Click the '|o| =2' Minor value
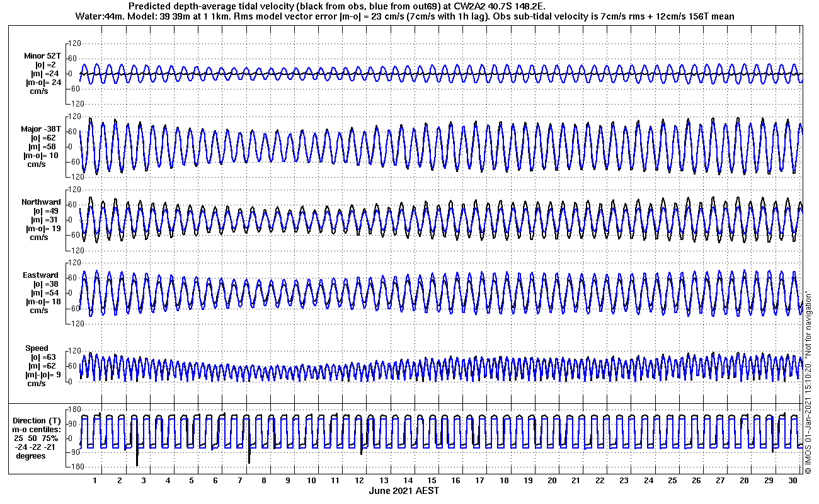Screen dimensions: 819x504 coord(43,65)
